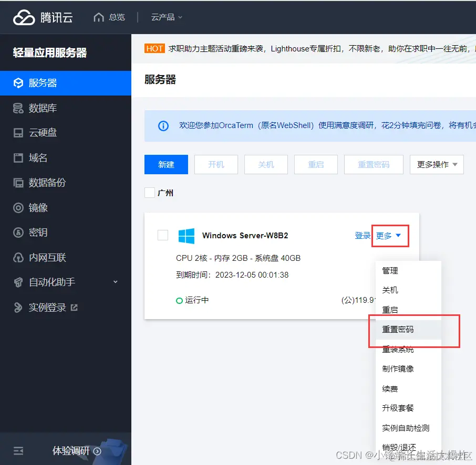Click the 关机 toolbar button

click(x=266, y=164)
